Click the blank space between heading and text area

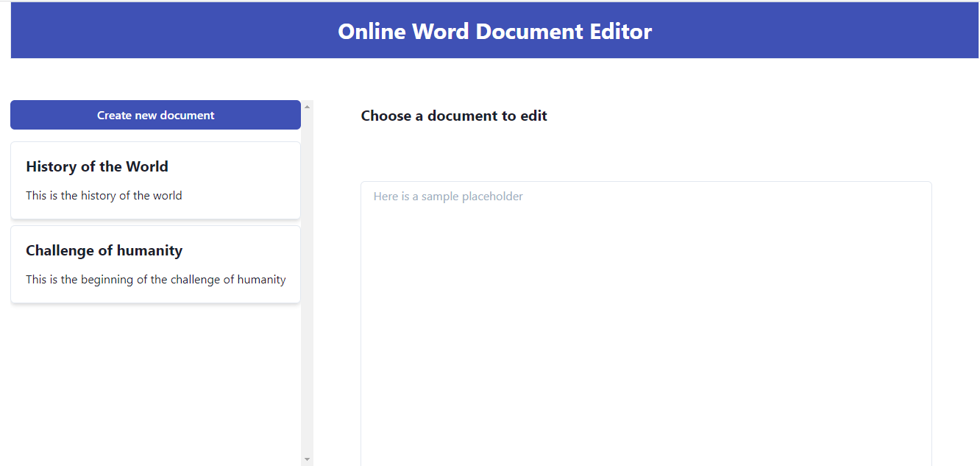pos(646,151)
